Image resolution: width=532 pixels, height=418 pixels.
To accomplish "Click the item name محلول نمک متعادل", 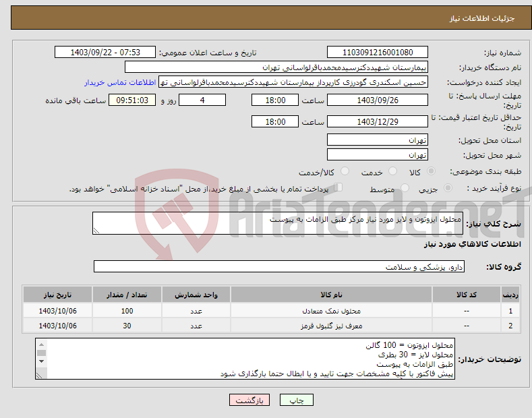I will click(331, 311).
